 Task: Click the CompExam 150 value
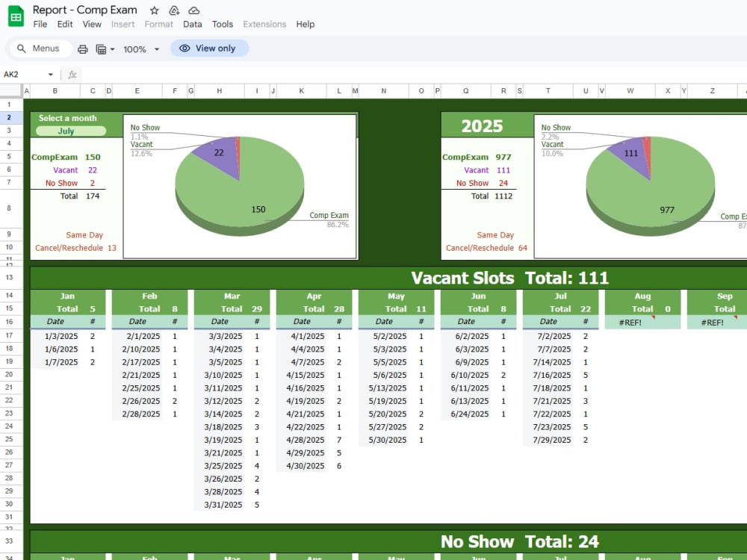pyautogui.click(x=93, y=157)
